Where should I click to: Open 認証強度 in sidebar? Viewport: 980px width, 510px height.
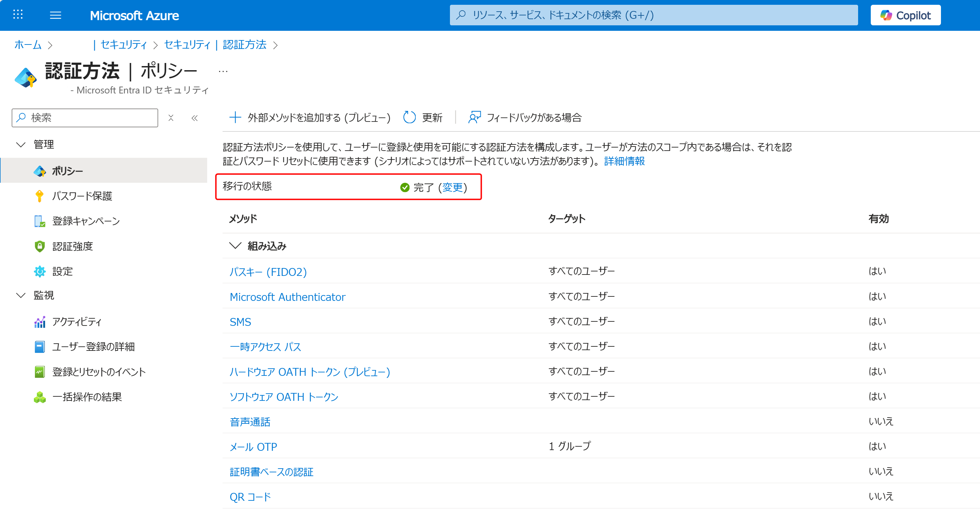click(x=72, y=246)
